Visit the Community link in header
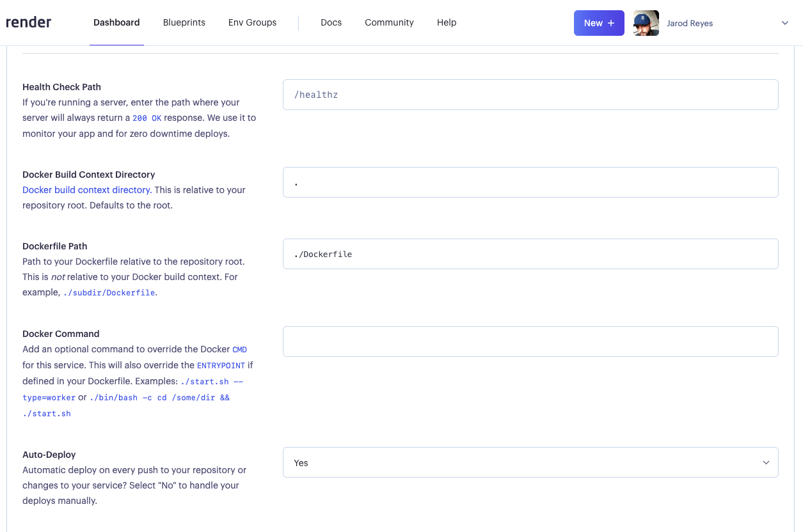This screenshot has height=532, width=803. pyautogui.click(x=389, y=22)
